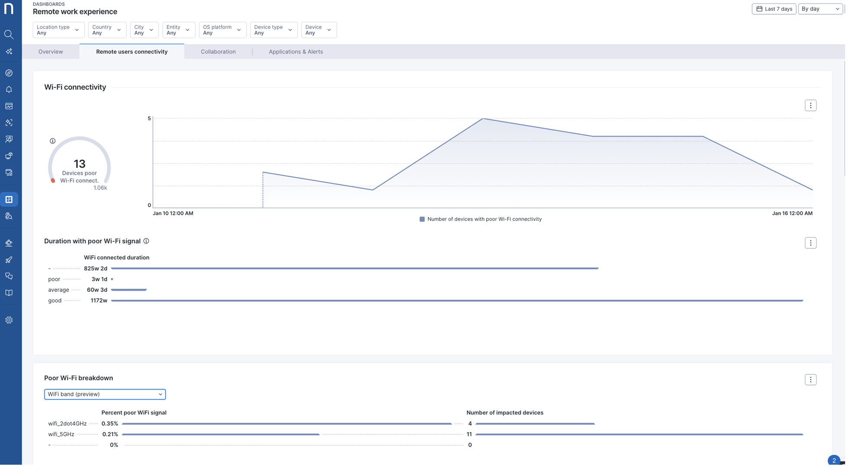Open the three-dot menu for Wi-Fi connectivity chart
Viewport: 868px width, 466px height.
810,106
